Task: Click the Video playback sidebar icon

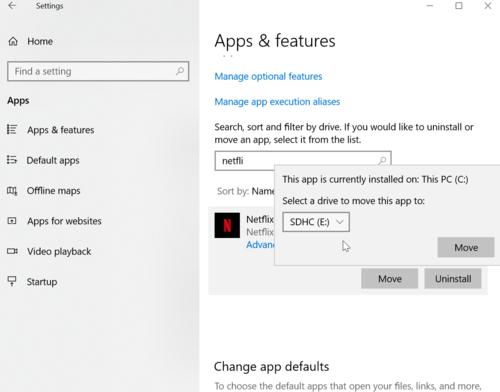Action: point(12,251)
